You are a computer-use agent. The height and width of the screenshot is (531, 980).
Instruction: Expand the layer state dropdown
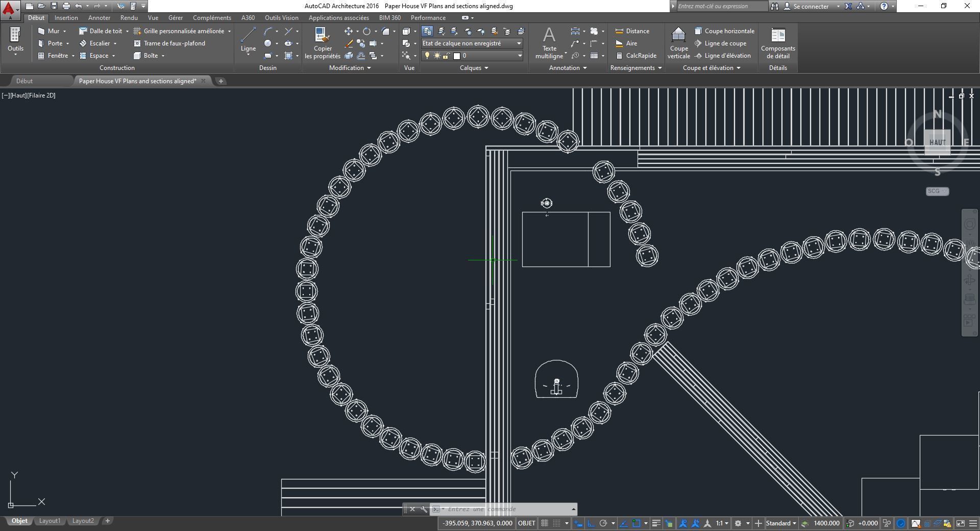[519, 43]
